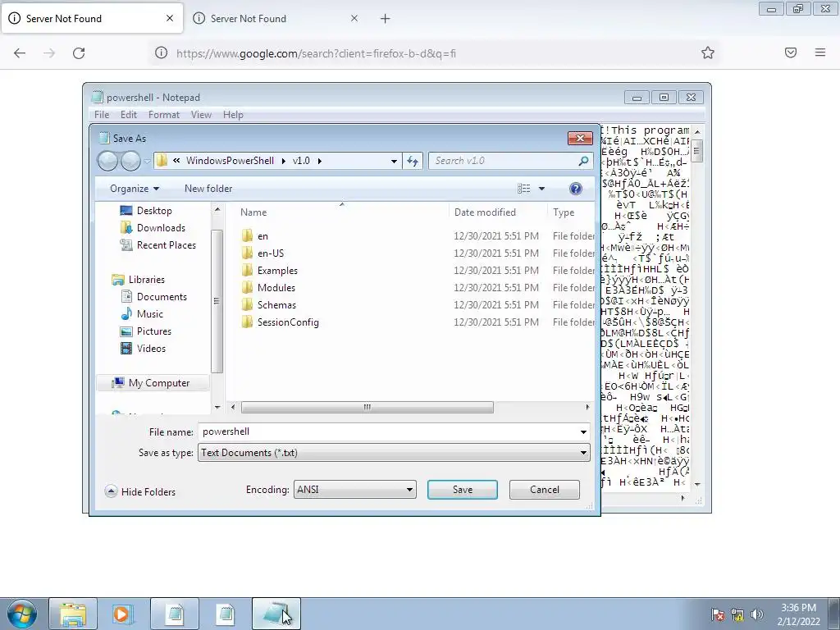Select the Modules folder
Viewport: 840px width, 630px height.
coord(276,288)
